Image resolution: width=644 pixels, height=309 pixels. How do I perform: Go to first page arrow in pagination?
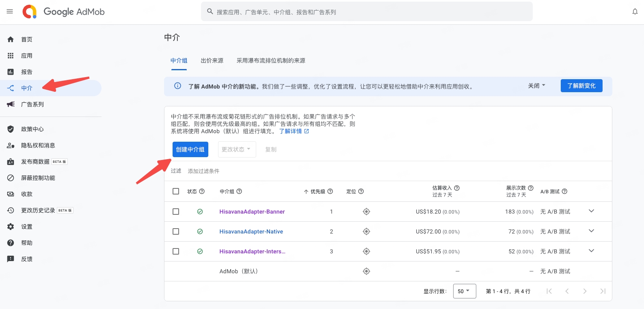(549, 291)
